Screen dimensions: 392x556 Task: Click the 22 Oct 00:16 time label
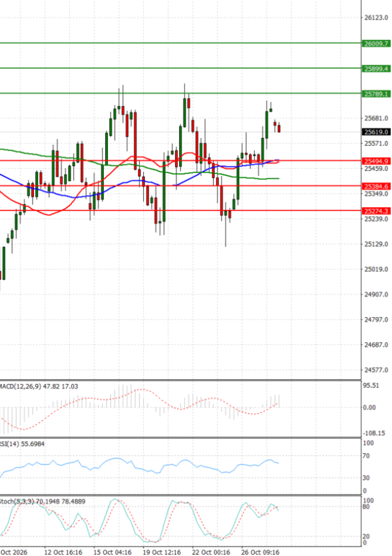point(210,553)
